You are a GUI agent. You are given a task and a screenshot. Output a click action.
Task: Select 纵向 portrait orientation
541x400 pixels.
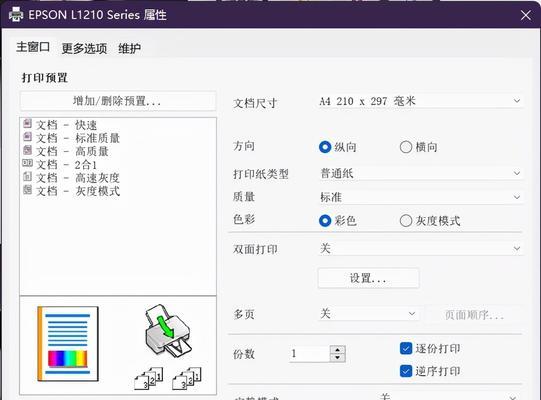pos(325,147)
